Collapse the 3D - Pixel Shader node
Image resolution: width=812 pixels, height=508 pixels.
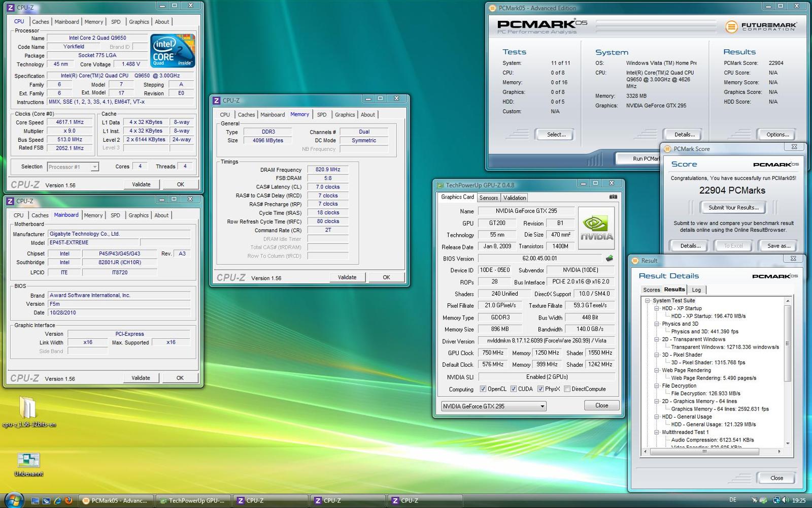(x=657, y=355)
